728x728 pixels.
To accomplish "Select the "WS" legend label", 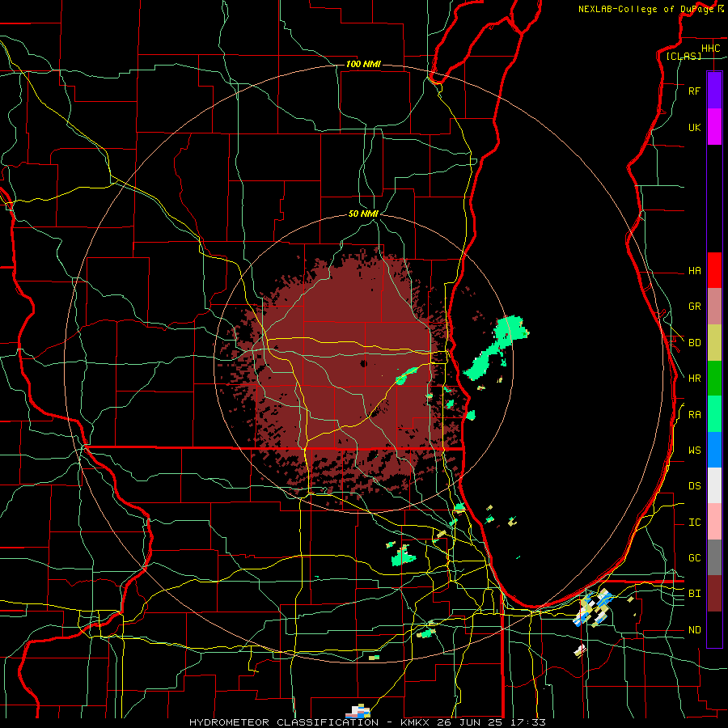I will coord(694,451).
